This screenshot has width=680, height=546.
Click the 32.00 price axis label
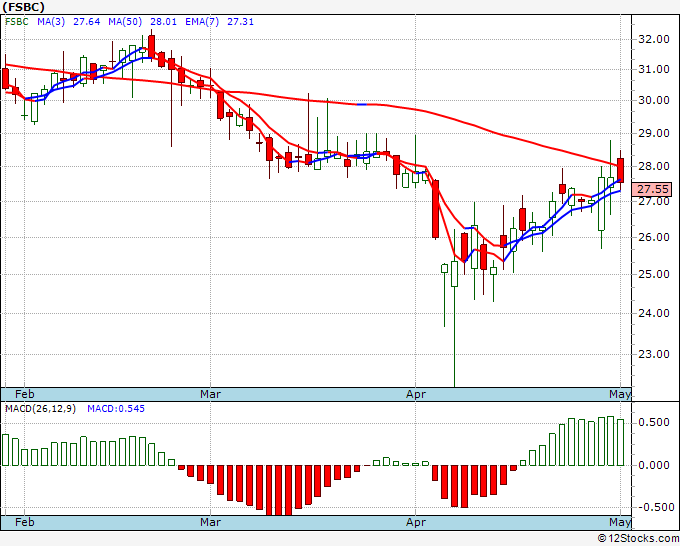tap(654, 39)
